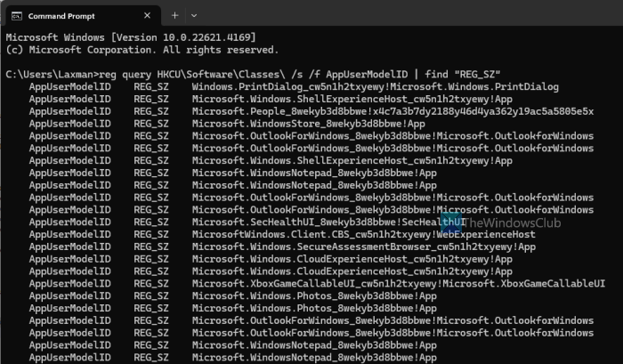
Task: Click the Microsoft.WindowsStore_8wekyb3d8bbwe!App value
Action: point(308,124)
